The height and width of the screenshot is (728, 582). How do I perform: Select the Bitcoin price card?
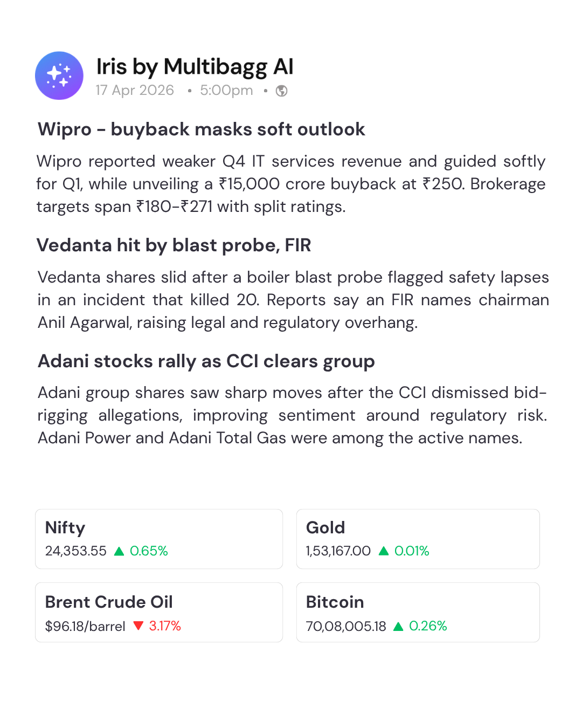coord(418,612)
